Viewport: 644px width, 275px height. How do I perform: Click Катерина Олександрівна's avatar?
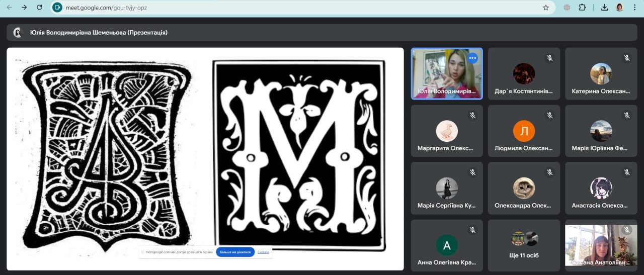601,74
